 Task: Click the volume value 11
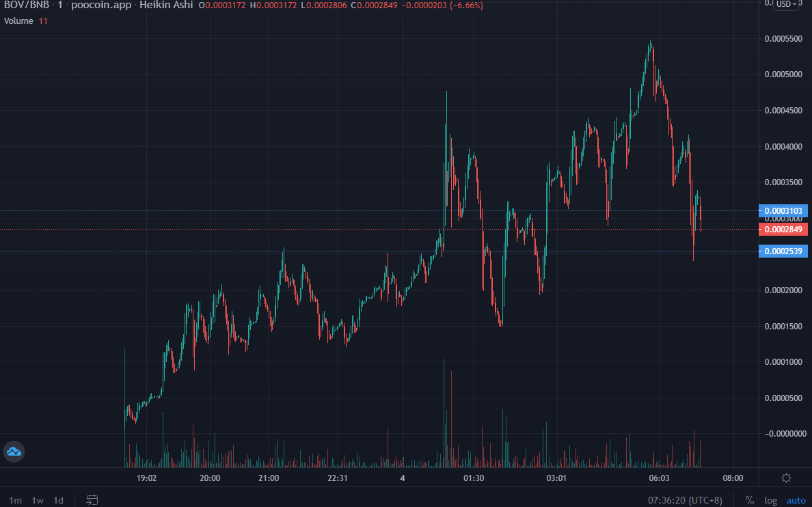coord(43,20)
